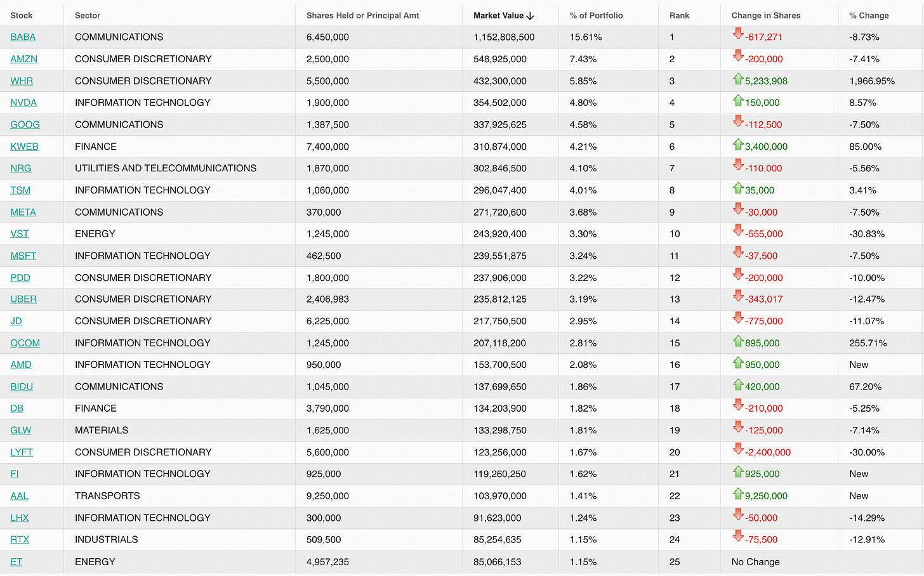Click the red down arrow in BABA row
This screenshot has height=576, width=924.
(737, 34)
